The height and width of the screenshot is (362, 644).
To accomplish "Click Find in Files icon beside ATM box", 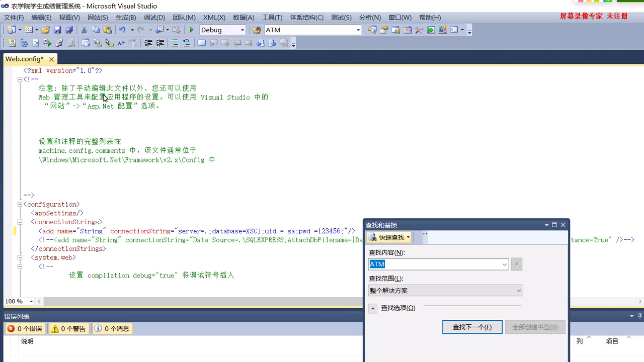I will click(x=257, y=30).
